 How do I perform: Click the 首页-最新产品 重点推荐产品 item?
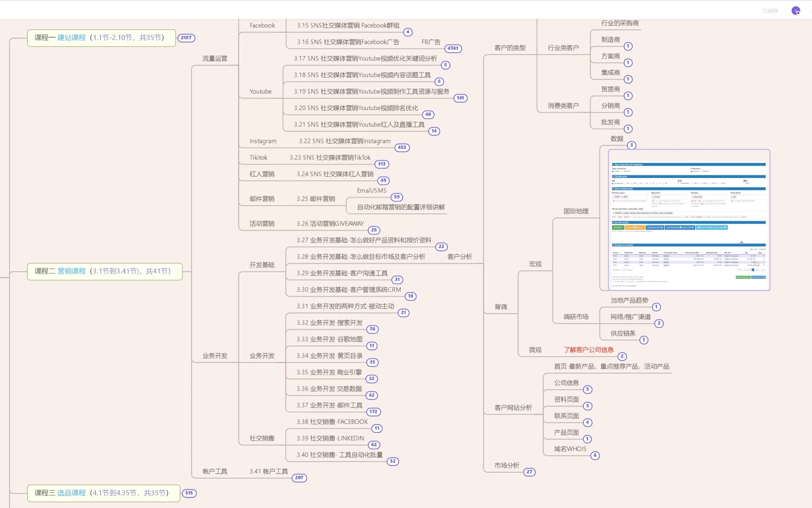(x=611, y=366)
